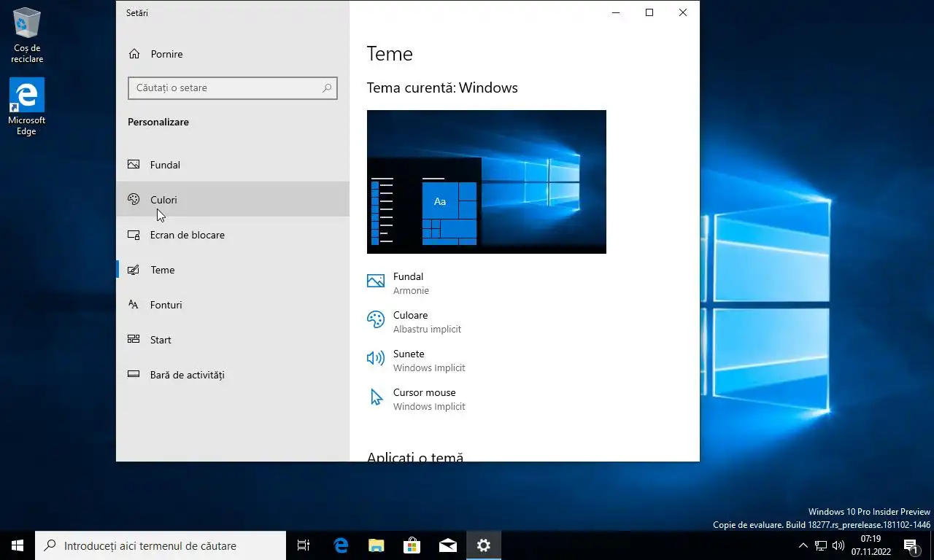Viewport: 934px width, 560px height.
Task: Click the taskbar clock and date
Action: 871,545
